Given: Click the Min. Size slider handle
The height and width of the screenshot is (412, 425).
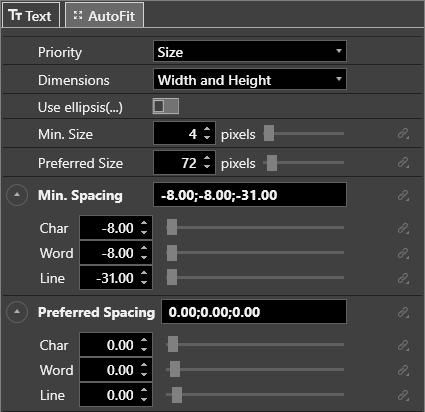Looking at the screenshot, I should (269, 133).
